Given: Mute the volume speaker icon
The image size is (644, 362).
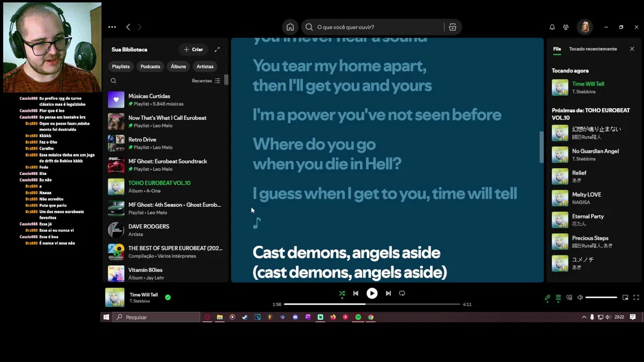Looking at the screenshot, I should tap(580, 298).
